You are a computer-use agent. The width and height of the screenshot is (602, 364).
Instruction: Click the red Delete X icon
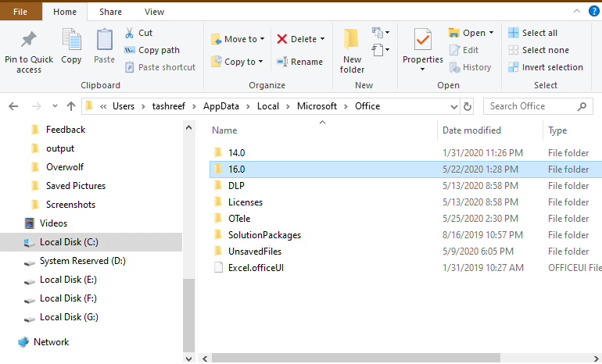click(281, 39)
